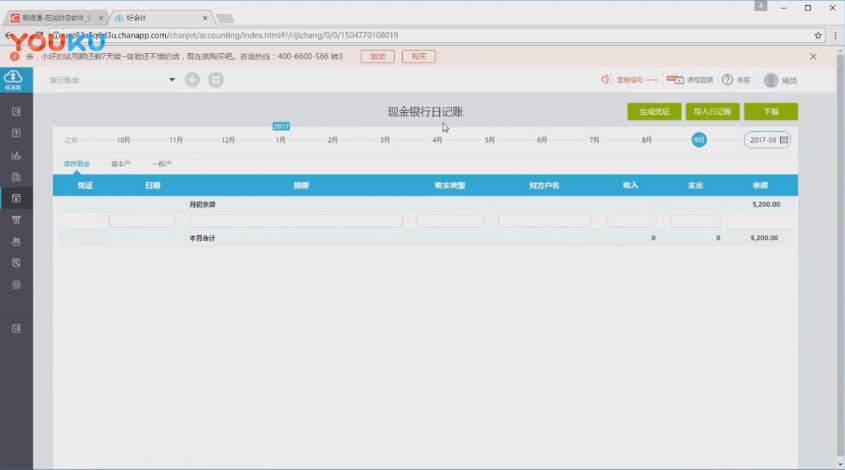845x470 pixels.
Task: Click the speaker announcement icon
Action: [x=606, y=80]
